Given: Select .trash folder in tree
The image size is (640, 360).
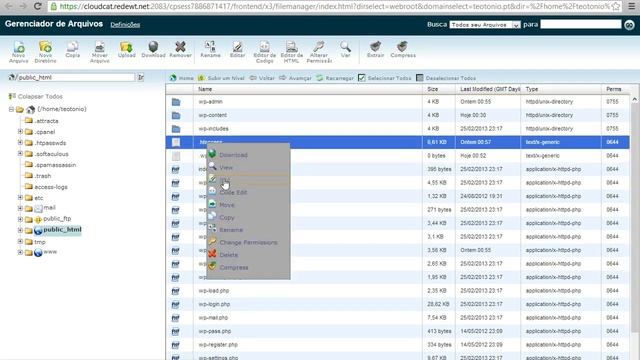Looking at the screenshot, I should [43, 176].
